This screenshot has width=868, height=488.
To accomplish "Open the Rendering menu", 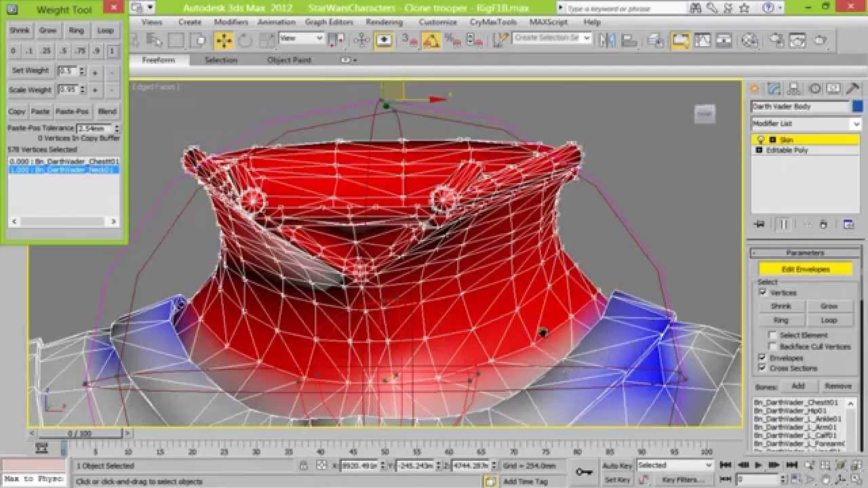I will pos(384,22).
